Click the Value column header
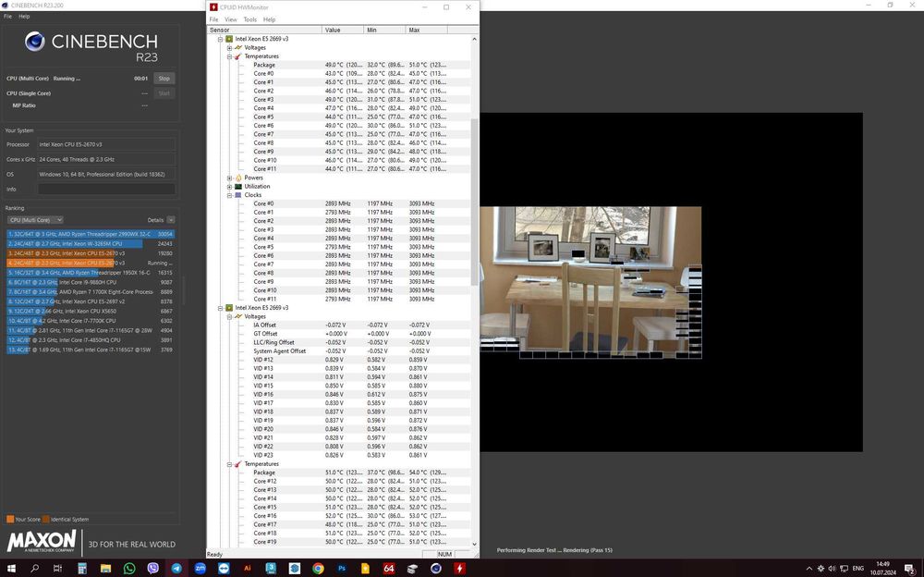924x577 pixels. 343,30
